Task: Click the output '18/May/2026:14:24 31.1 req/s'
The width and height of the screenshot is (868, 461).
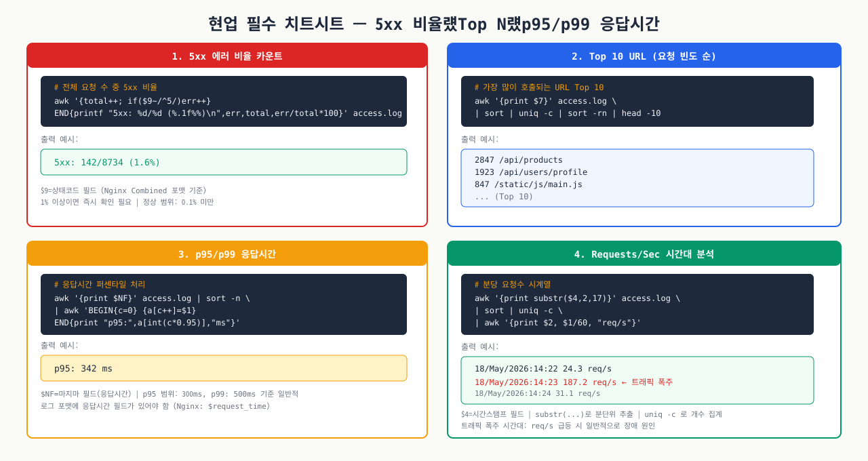Action: click(x=538, y=393)
